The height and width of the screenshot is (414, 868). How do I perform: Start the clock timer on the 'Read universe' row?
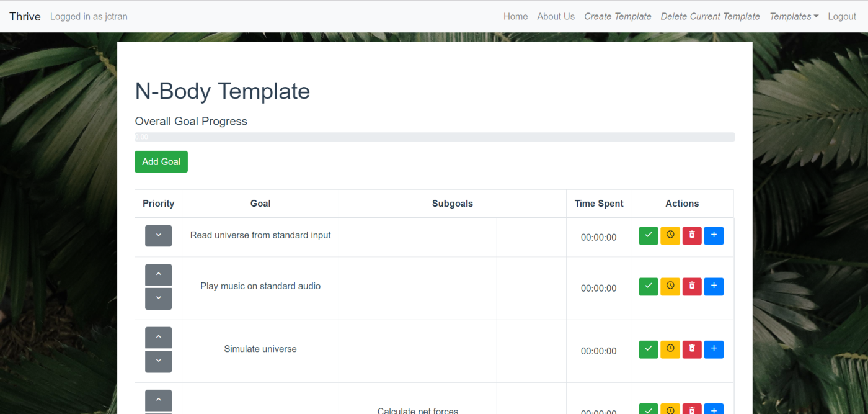pos(670,236)
